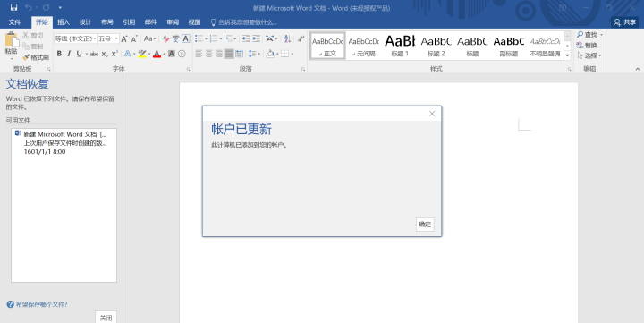Switch to the Review (审阅) tab
This screenshot has height=323, width=644.
173,22
